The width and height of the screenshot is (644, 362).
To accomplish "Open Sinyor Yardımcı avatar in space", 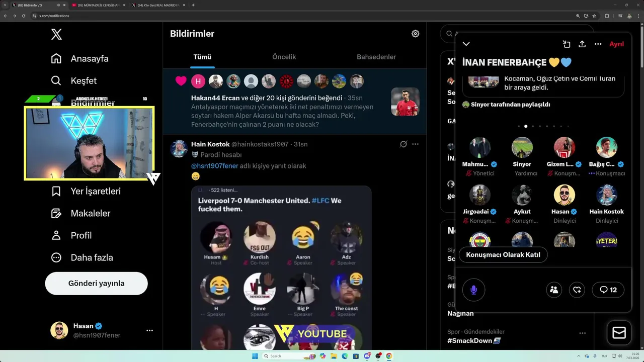I will tap(522, 147).
